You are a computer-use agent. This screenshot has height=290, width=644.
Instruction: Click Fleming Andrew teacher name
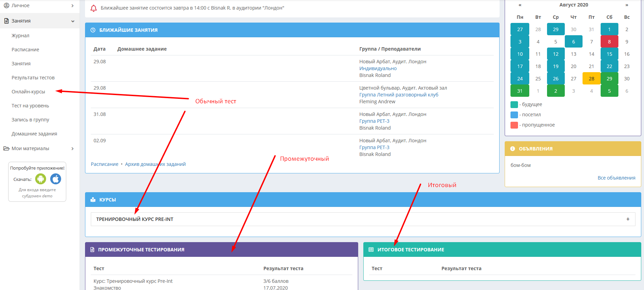click(x=377, y=102)
